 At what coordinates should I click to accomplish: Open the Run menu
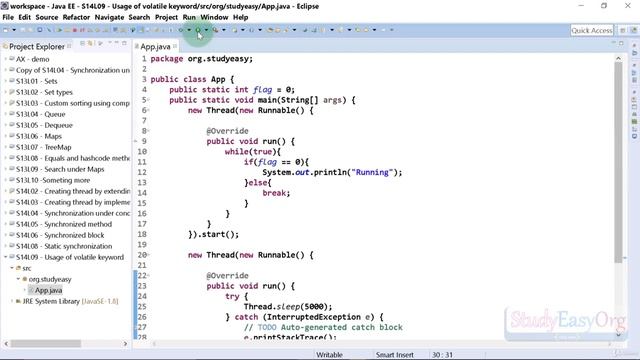[x=189, y=17]
